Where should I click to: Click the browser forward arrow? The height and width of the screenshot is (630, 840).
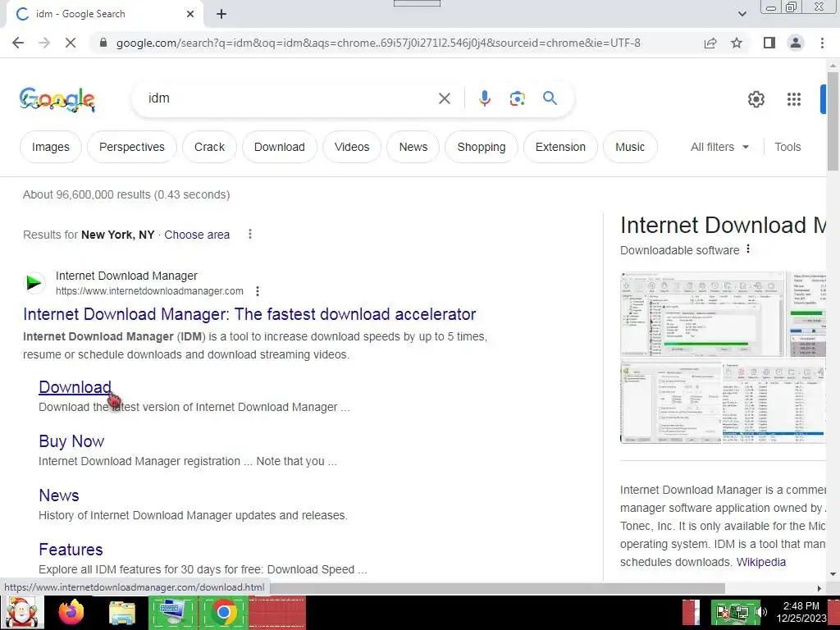click(44, 43)
